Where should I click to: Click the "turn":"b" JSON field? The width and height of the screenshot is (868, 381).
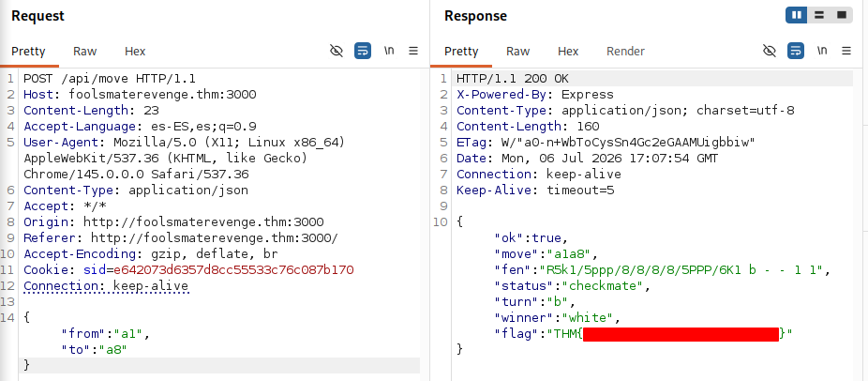535,302
